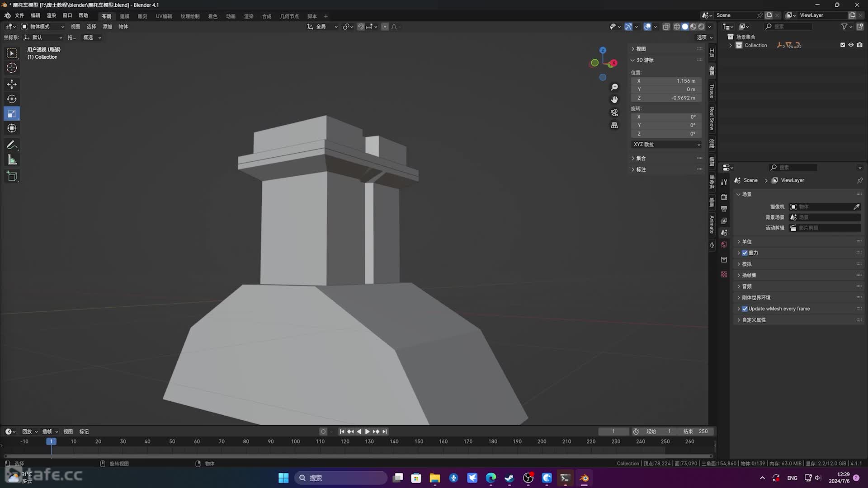The height and width of the screenshot is (488, 868).
Task: Open the shading options dropdown arrow
Action: [709, 27]
